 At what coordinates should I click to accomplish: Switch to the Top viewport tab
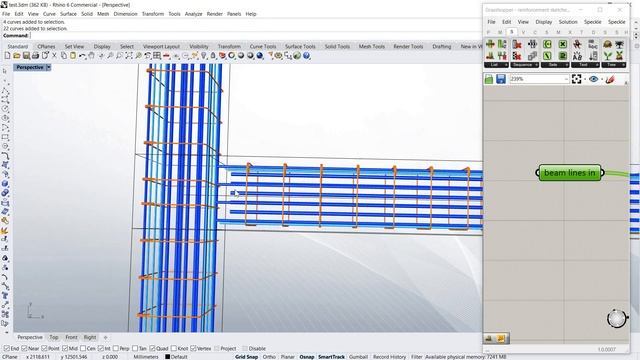[54, 337]
